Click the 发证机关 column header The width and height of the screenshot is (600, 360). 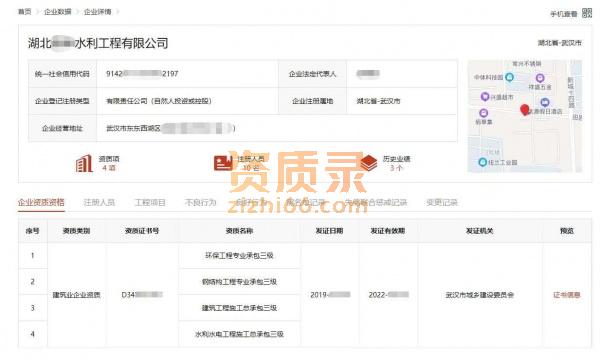[479, 231]
